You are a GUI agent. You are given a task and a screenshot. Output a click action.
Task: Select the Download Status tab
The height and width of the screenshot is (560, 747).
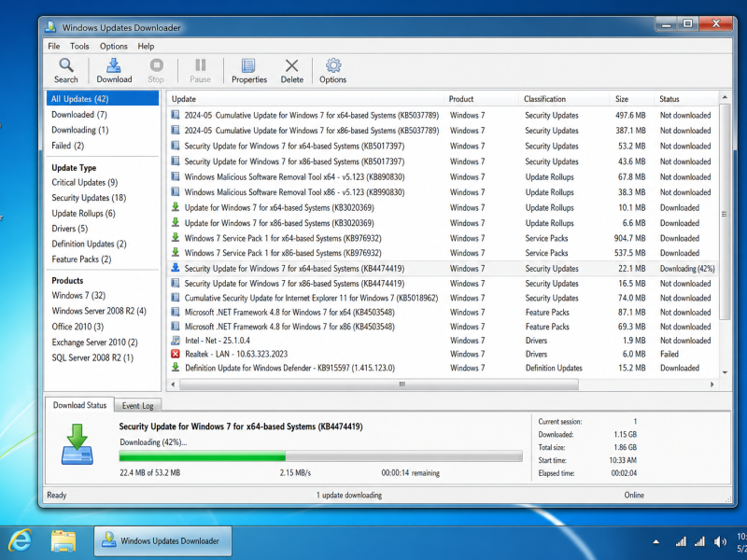(79, 405)
